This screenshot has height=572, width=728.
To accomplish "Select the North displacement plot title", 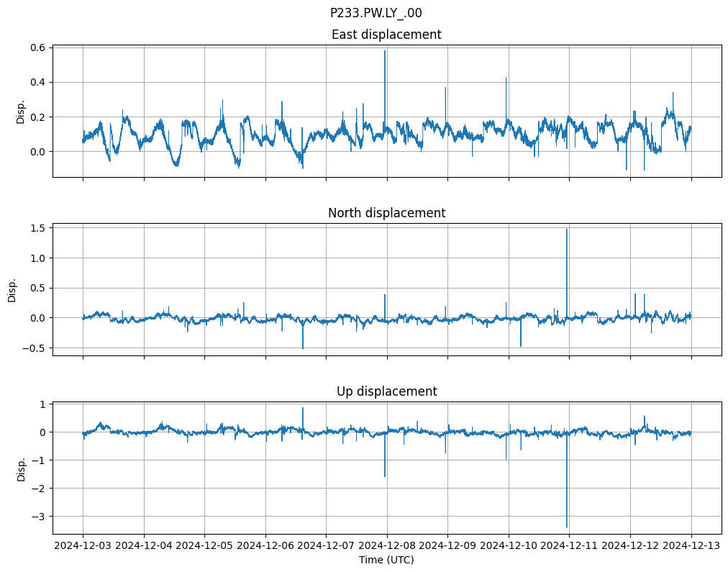I will [x=386, y=213].
